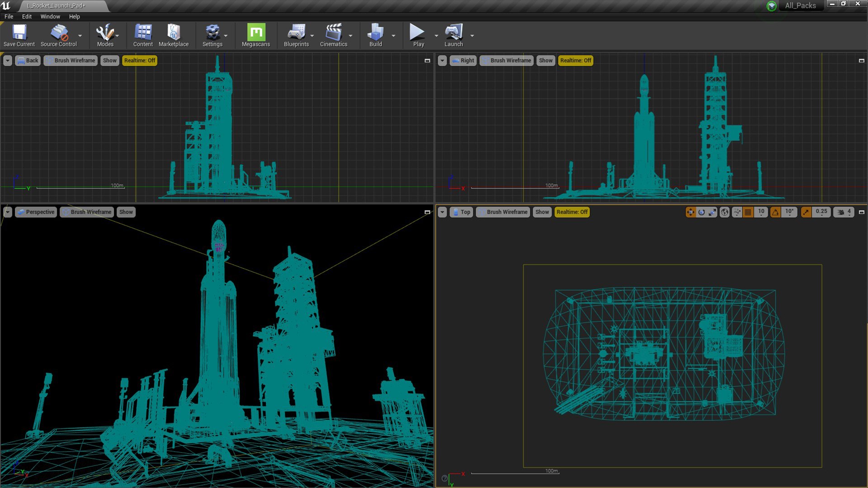The height and width of the screenshot is (488, 868).
Task: Toggle Realtime: Off in Top viewport
Action: 572,212
